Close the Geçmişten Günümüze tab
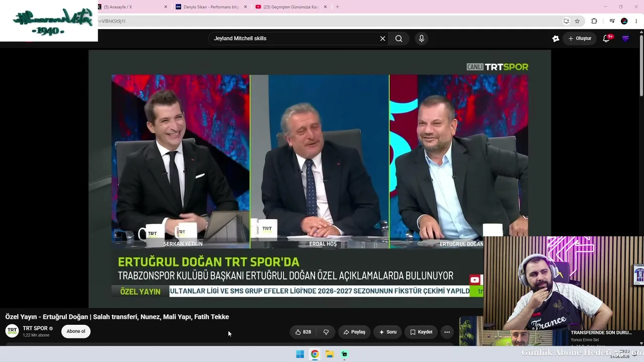The height and width of the screenshot is (362, 644). pyautogui.click(x=325, y=7)
